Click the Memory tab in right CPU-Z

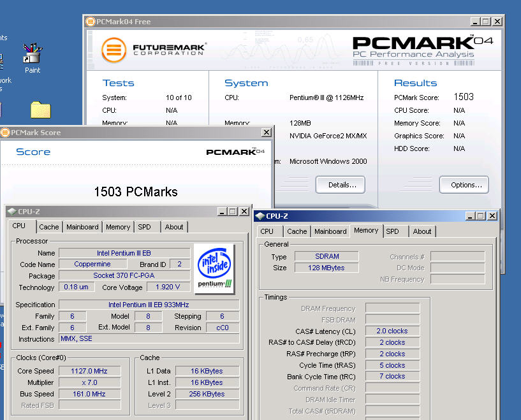tap(366, 231)
